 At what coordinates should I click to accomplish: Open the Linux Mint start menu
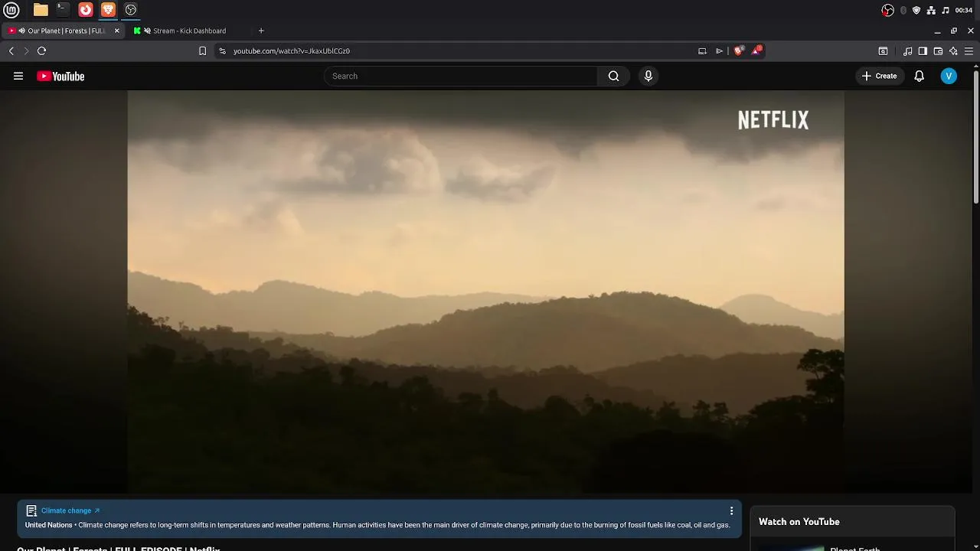(11, 10)
